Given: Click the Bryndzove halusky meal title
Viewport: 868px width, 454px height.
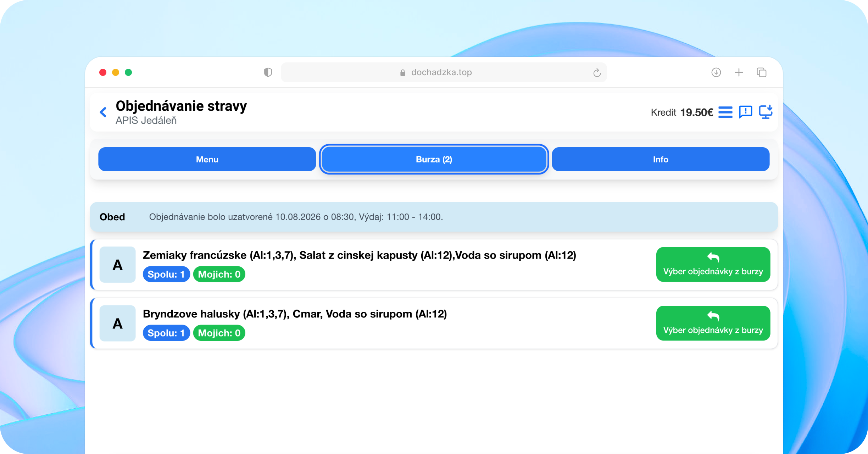Looking at the screenshot, I should click(295, 314).
